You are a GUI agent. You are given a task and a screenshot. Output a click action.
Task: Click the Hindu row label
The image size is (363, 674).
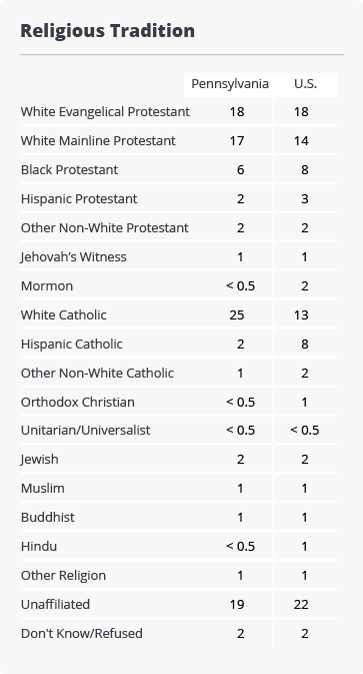(39, 546)
